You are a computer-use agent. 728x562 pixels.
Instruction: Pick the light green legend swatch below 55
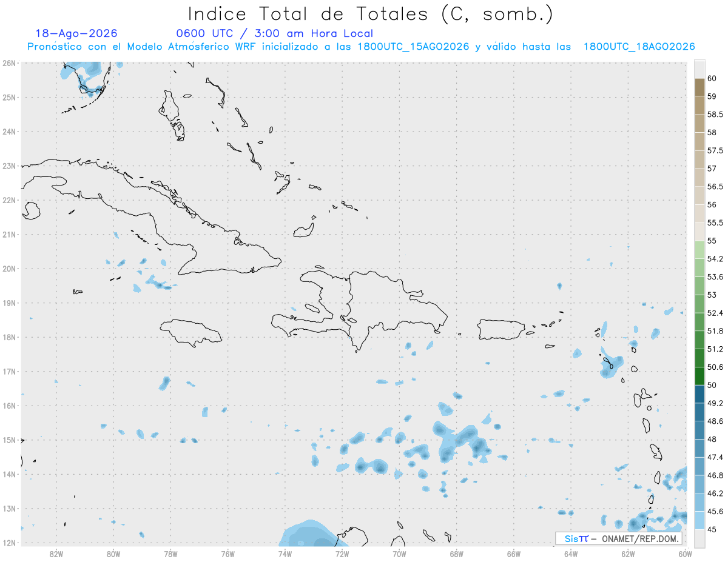pos(699,250)
